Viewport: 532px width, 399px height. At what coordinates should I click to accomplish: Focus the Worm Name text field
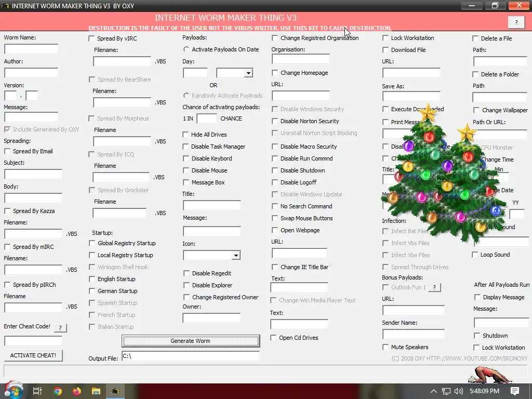(x=31, y=49)
